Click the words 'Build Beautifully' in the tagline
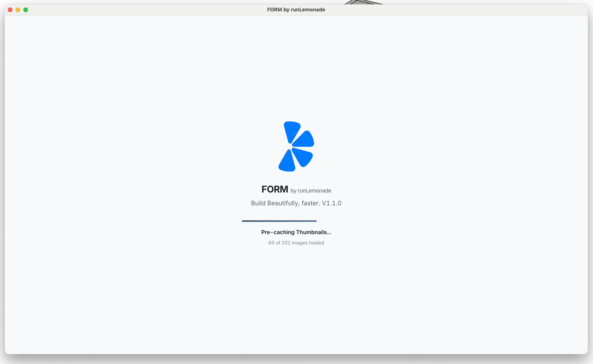 click(275, 203)
